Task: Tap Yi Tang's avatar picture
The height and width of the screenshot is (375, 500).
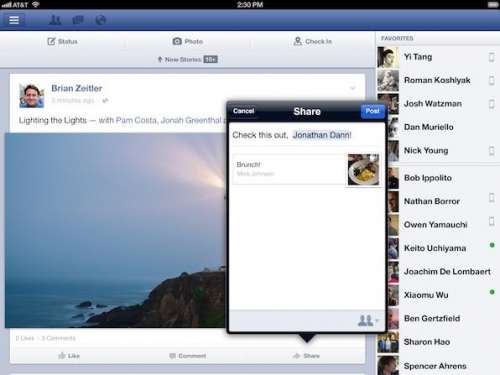Action: point(388,57)
